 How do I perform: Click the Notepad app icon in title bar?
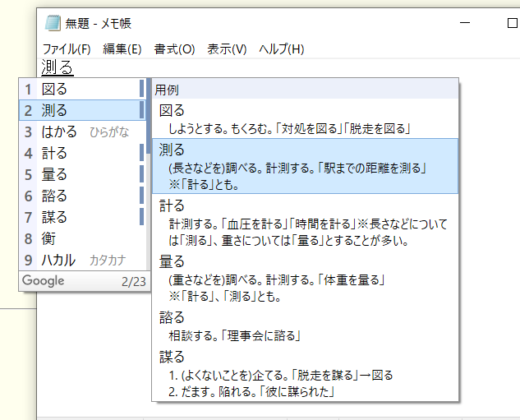click(53, 23)
